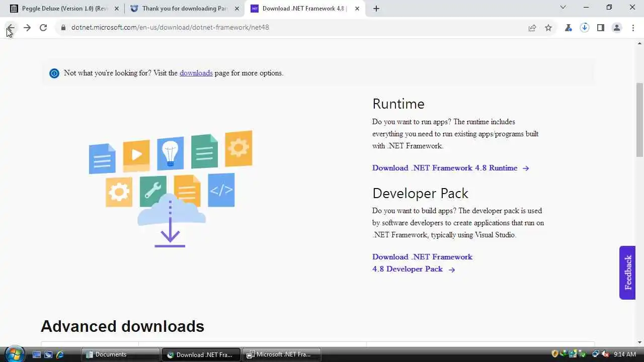Click the blue info icon in the notice
This screenshot has width=644, height=362.
pyautogui.click(x=54, y=73)
